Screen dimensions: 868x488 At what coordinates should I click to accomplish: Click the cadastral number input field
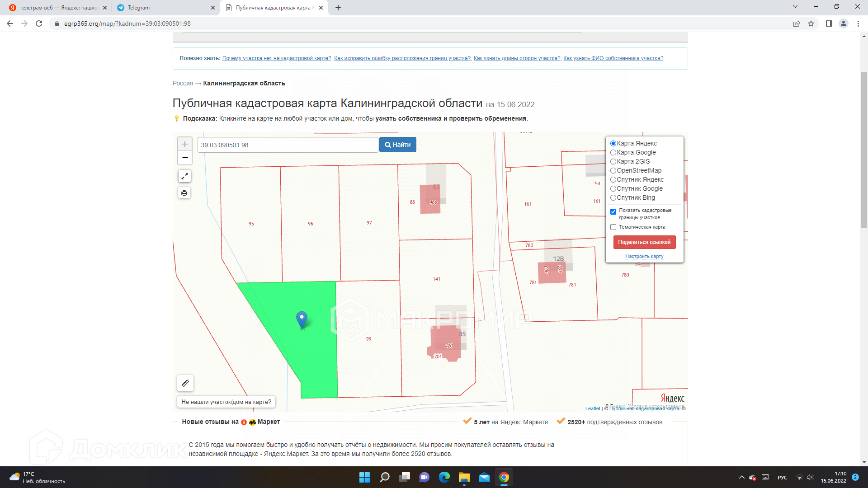288,145
